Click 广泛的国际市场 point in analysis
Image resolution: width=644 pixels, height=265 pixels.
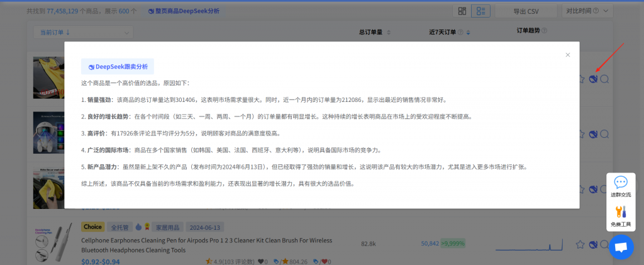107,150
